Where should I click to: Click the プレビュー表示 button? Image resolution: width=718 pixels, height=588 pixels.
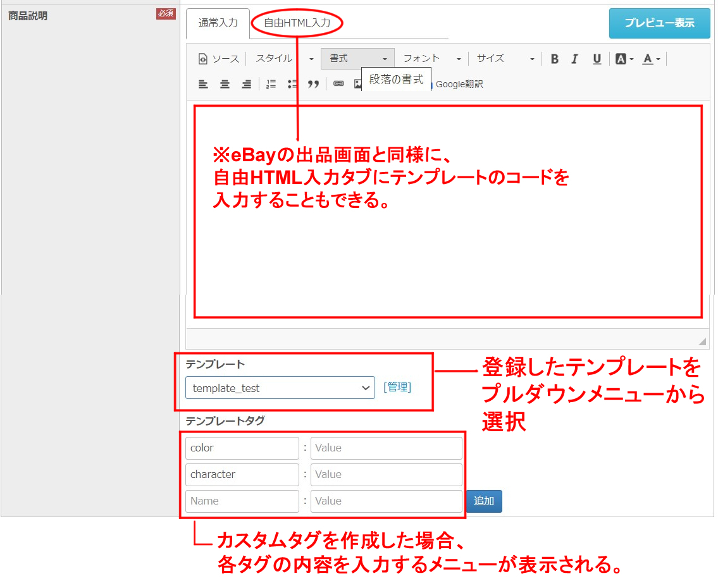659,23
